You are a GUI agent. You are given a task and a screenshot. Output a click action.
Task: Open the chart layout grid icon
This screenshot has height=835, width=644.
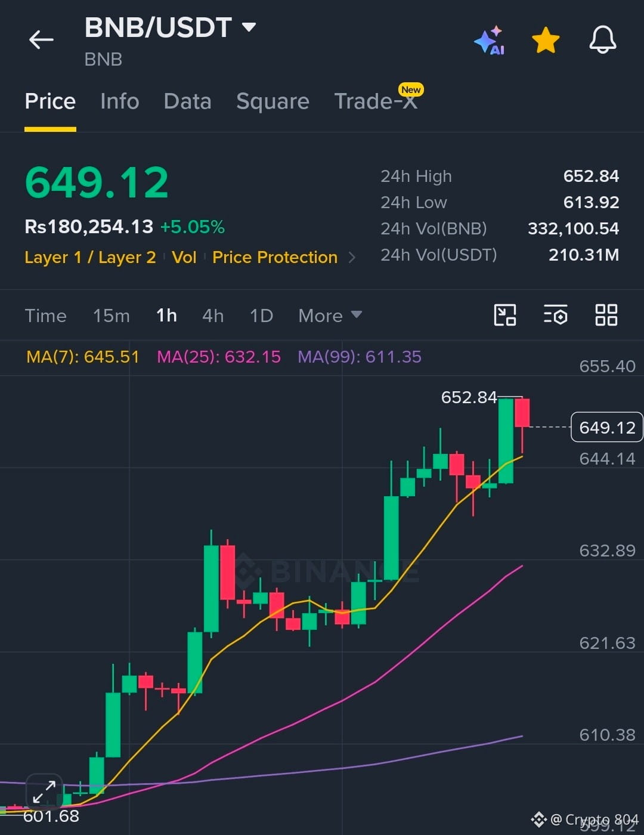[x=606, y=315]
